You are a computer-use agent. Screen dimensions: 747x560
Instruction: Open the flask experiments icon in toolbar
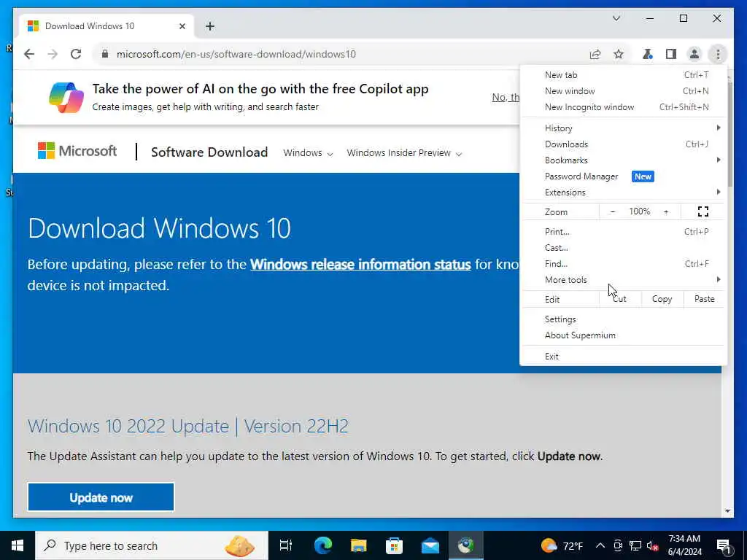648,54
